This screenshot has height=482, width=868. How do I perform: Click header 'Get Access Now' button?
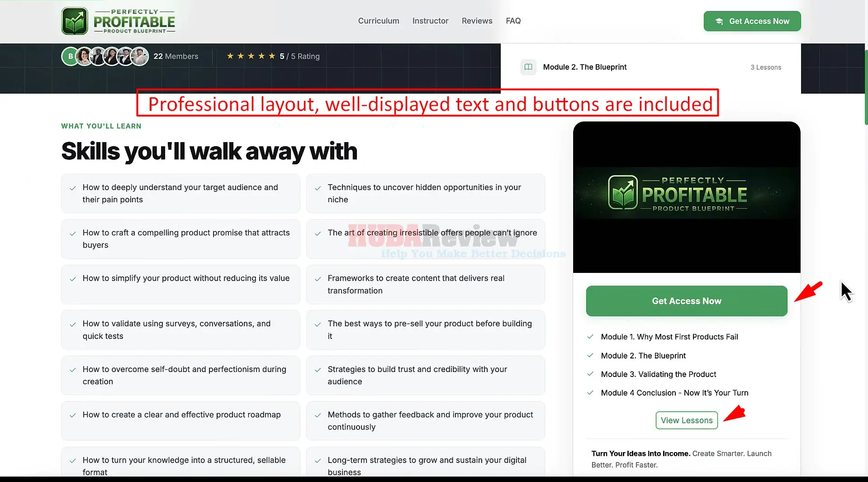tap(752, 21)
